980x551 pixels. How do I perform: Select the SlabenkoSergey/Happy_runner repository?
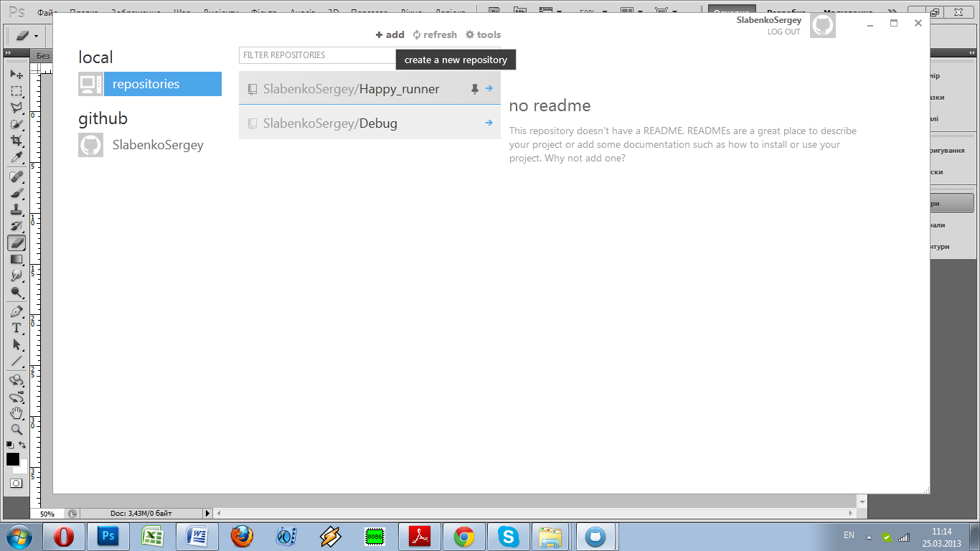[x=369, y=88]
